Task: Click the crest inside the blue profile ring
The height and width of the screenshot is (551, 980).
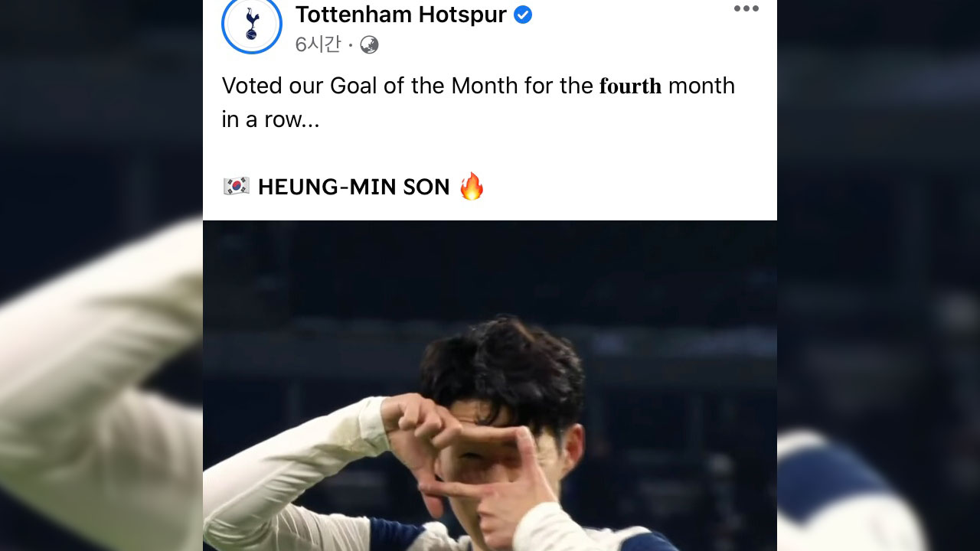Action: [x=251, y=24]
